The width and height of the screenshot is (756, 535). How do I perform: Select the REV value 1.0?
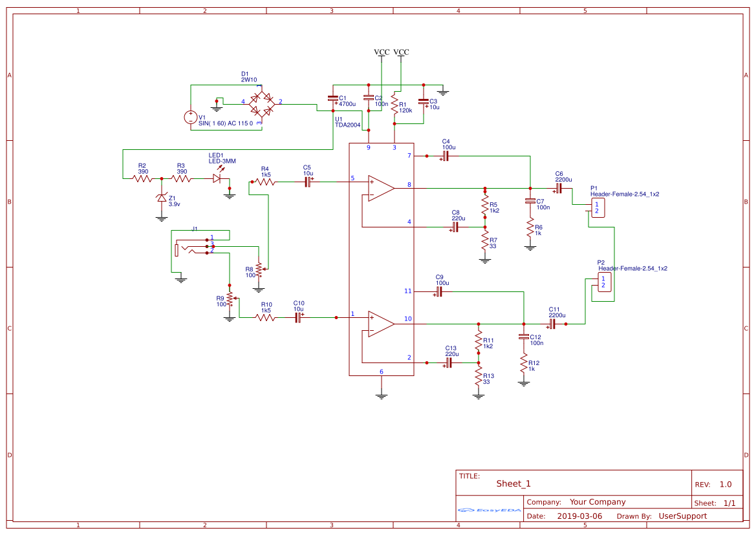pyautogui.click(x=726, y=485)
